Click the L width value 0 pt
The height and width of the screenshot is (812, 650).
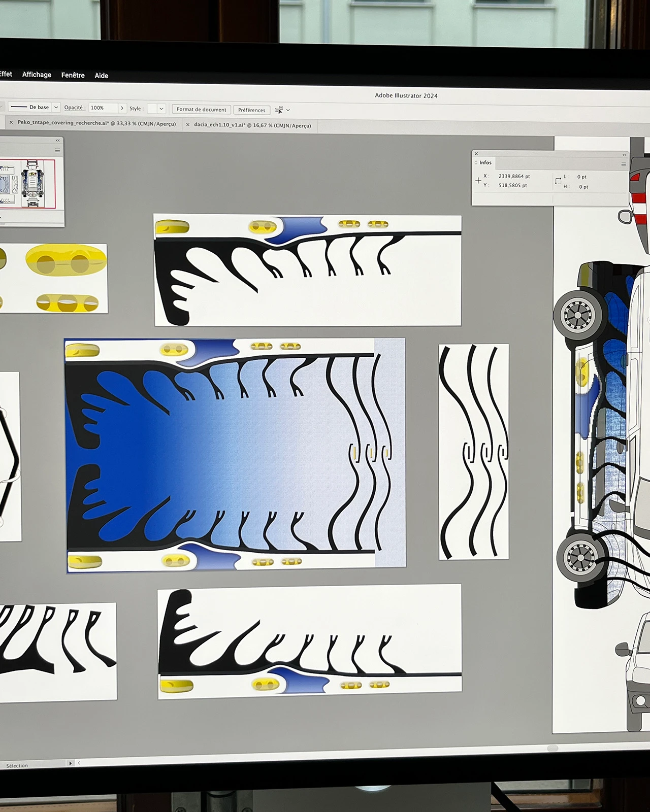582,177
